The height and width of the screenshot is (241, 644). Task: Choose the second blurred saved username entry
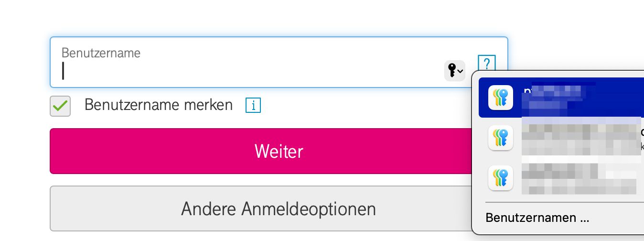click(580, 138)
